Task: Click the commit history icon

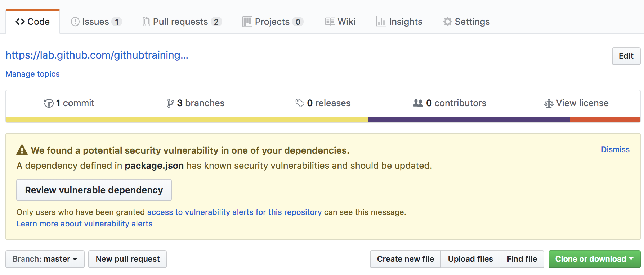Action: 49,103
